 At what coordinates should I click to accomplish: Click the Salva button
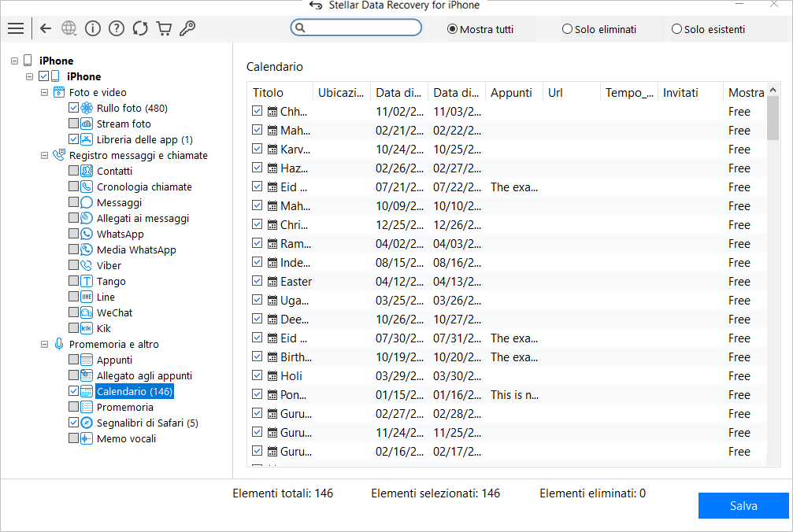pyautogui.click(x=743, y=506)
